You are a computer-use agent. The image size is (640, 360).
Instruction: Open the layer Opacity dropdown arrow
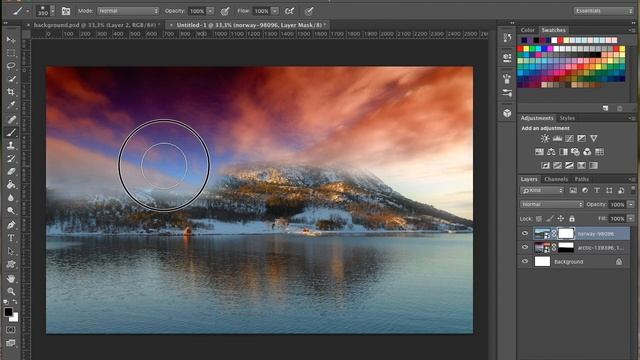631,204
